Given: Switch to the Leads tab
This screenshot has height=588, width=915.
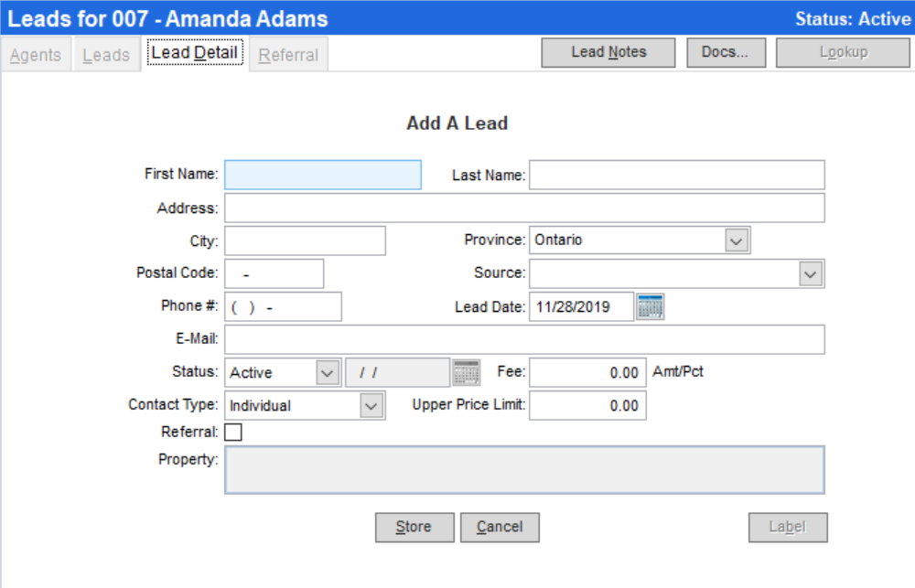Looking at the screenshot, I should pyautogui.click(x=105, y=54).
